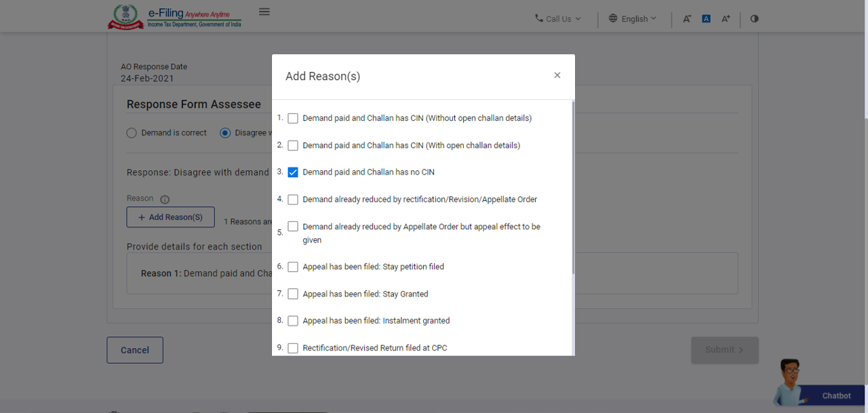Expand the Call Us dropdown
868x413 pixels.
point(558,19)
